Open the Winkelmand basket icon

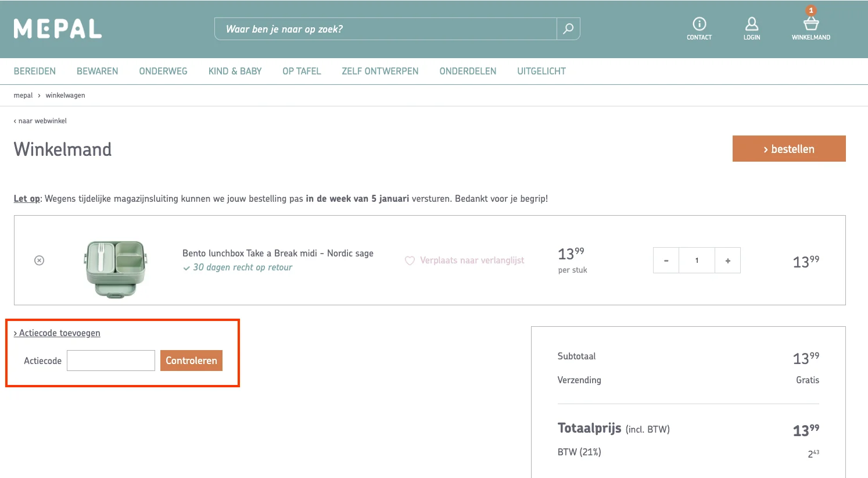[x=810, y=24]
